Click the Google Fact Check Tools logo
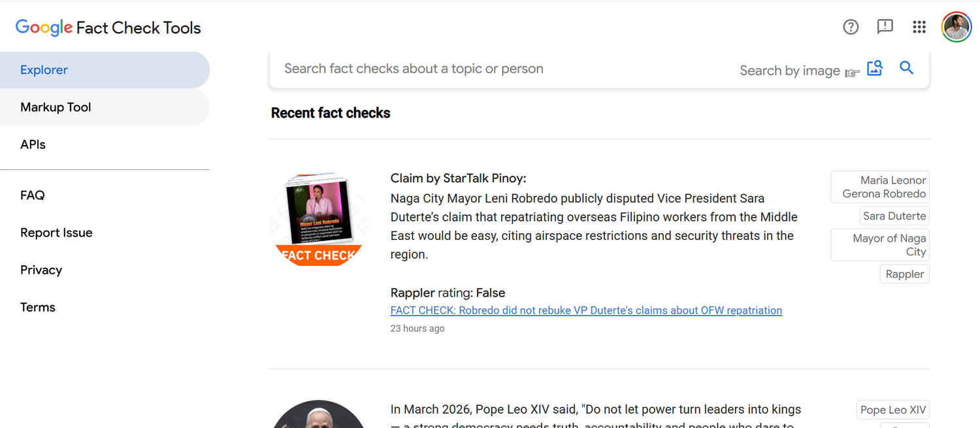 pyautogui.click(x=108, y=27)
